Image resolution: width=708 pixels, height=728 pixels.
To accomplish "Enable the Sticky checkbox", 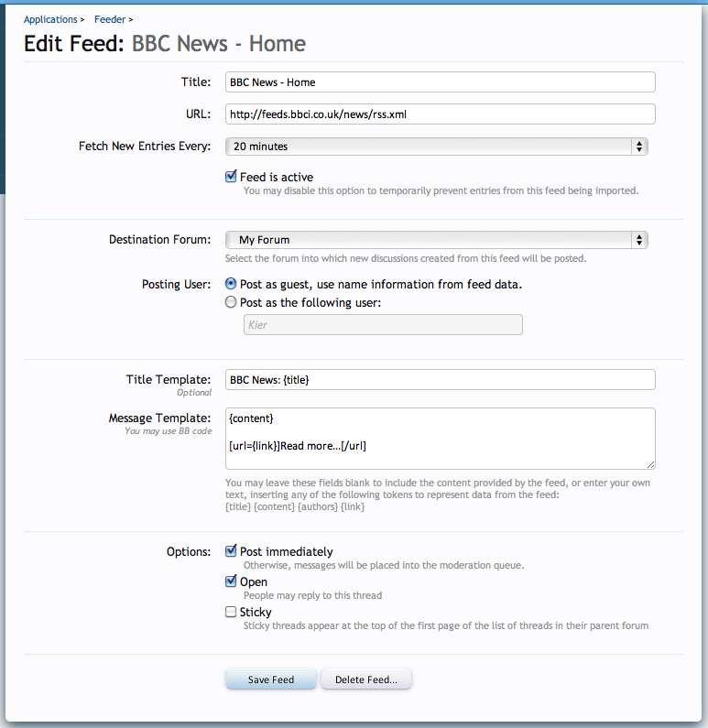I will 231,612.
